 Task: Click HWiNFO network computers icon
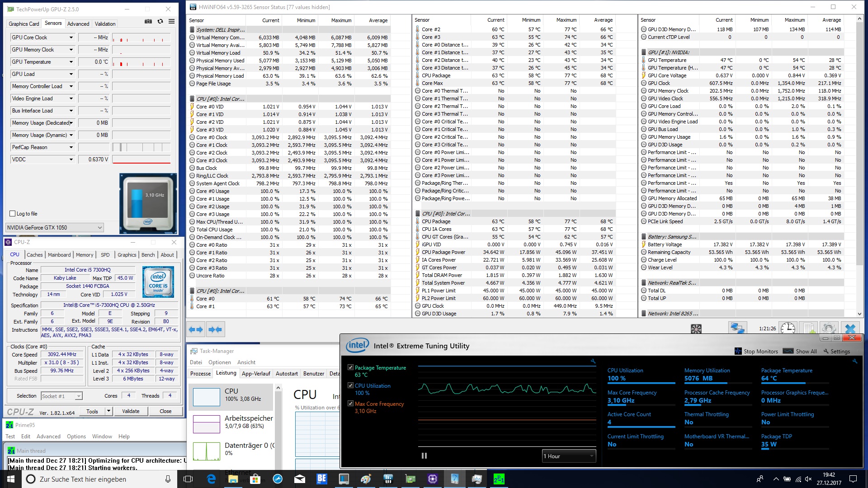738,329
